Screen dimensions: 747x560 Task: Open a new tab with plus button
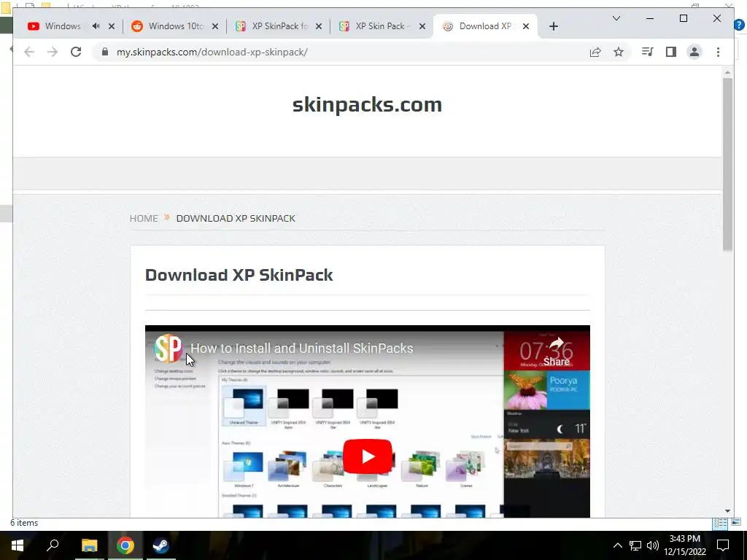(553, 26)
